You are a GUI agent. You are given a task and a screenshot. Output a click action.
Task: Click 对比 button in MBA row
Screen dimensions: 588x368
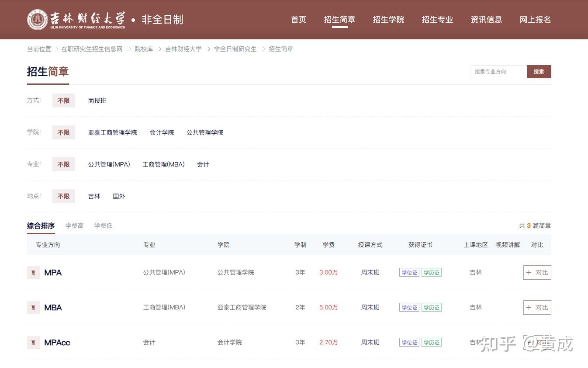pyautogui.click(x=537, y=307)
